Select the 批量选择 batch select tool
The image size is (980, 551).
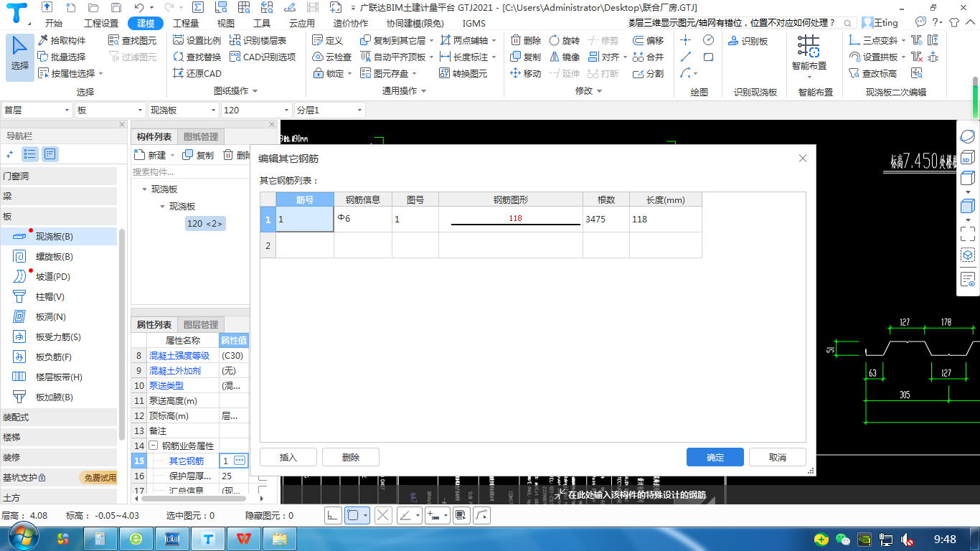click(62, 57)
